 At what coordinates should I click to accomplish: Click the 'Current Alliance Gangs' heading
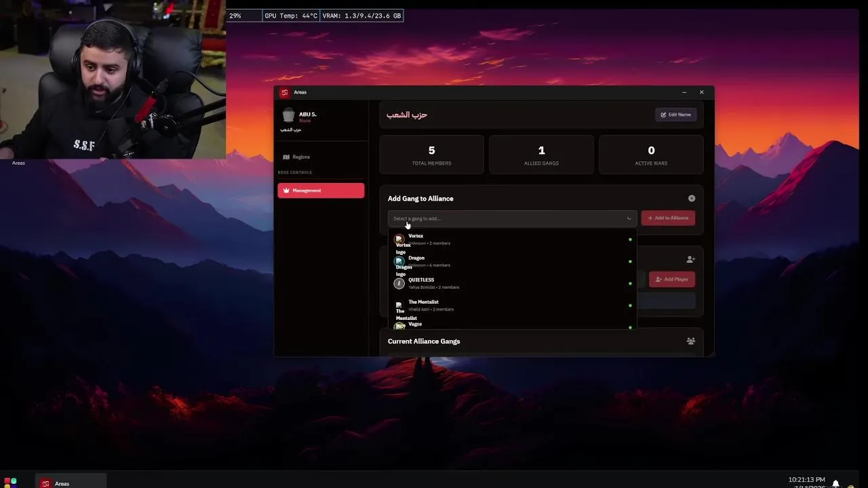point(424,341)
